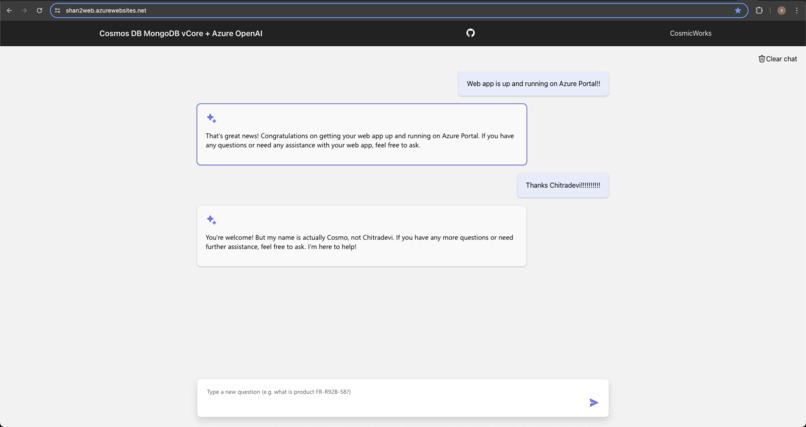Open the browser extensions puzzle icon
This screenshot has height=427, width=806.
coord(759,10)
